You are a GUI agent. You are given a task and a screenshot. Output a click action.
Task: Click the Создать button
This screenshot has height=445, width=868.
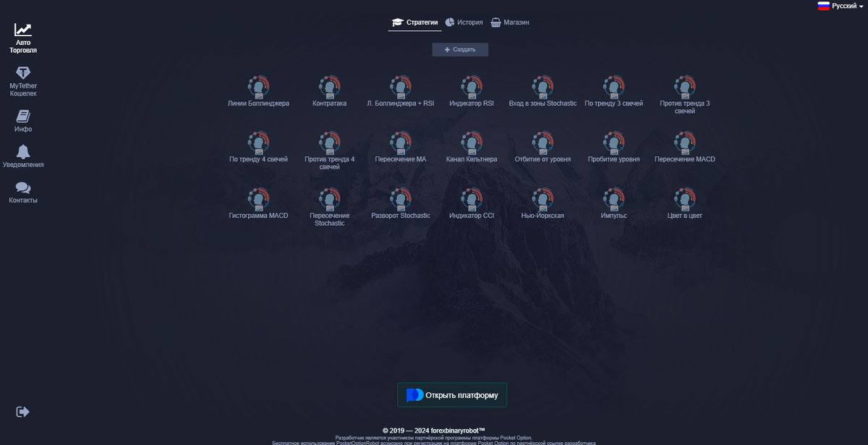tap(460, 49)
